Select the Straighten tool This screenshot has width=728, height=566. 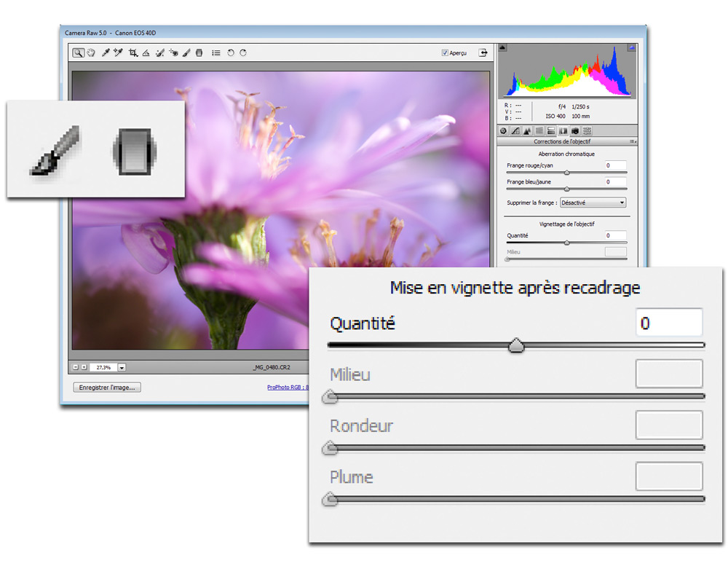[146, 53]
